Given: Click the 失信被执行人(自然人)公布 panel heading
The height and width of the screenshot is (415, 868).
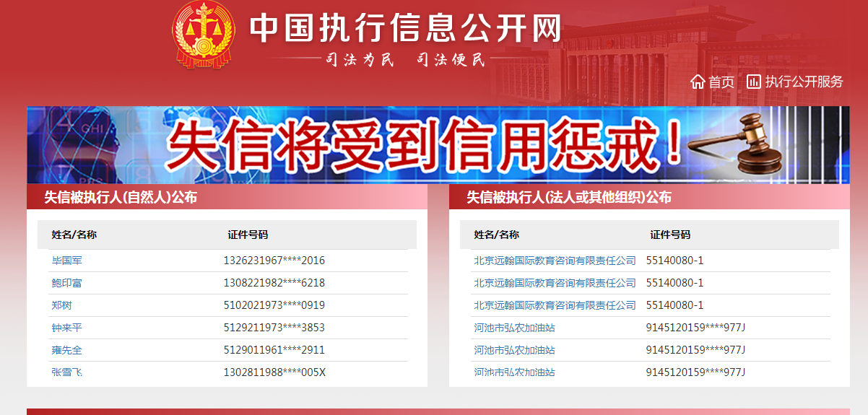Looking at the screenshot, I should click(x=121, y=197).
